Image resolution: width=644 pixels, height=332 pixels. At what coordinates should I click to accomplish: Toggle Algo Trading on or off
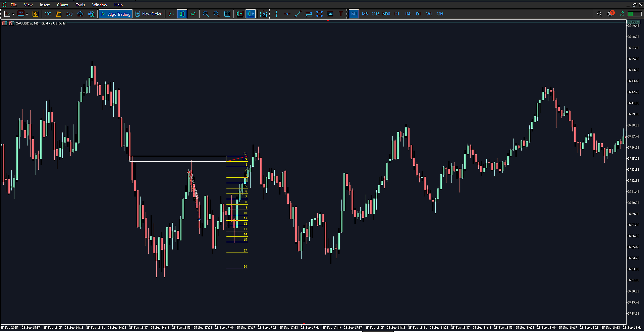pos(116,14)
